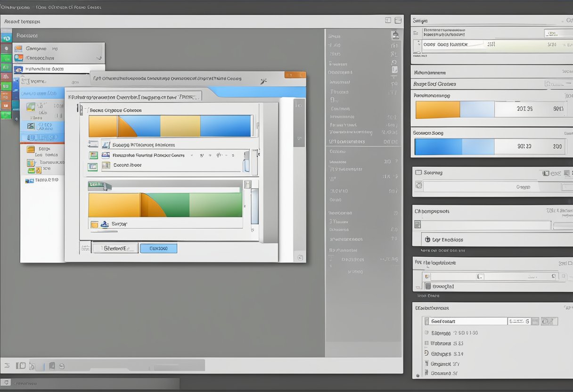Select the 'Rahondras Goos' menu entry
Image resolution: width=573 pixels, height=392 pixels.
click(x=44, y=69)
